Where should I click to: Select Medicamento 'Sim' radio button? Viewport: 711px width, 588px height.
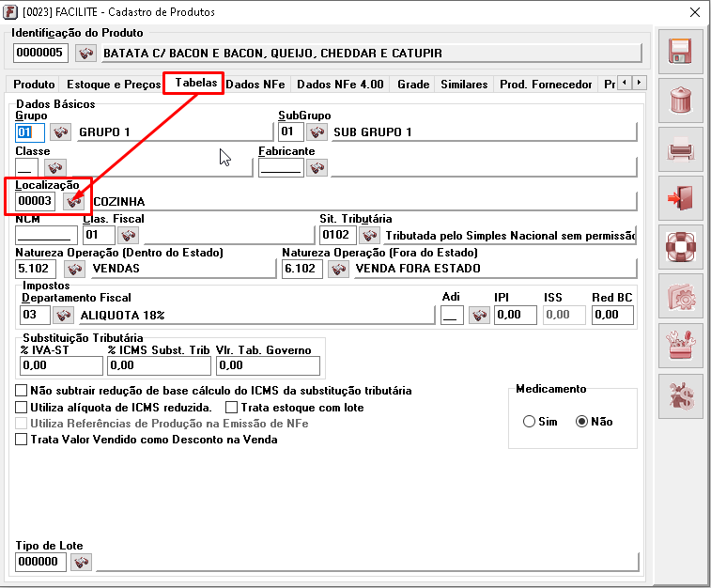click(x=529, y=422)
